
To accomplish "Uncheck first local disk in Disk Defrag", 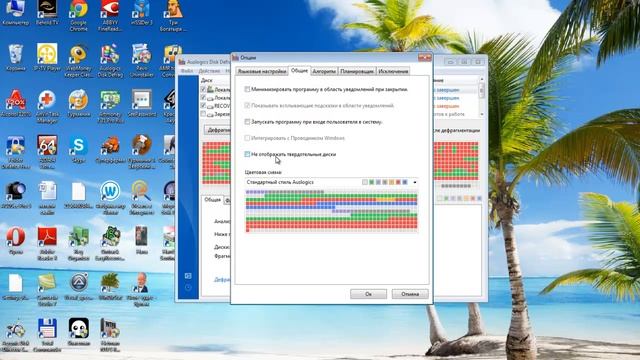I will (x=203, y=89).
